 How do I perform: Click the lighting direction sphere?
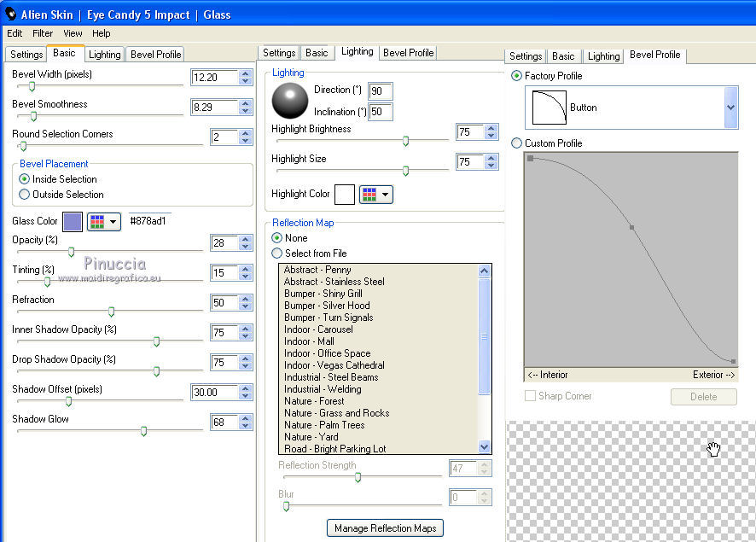coord(289,101)
